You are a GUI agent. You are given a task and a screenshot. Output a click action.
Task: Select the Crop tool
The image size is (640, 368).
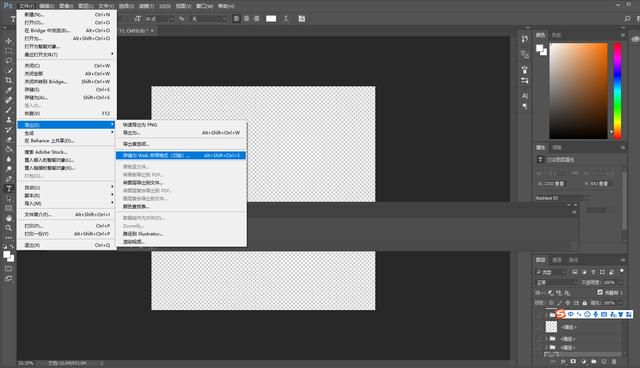tap(9, 80)
